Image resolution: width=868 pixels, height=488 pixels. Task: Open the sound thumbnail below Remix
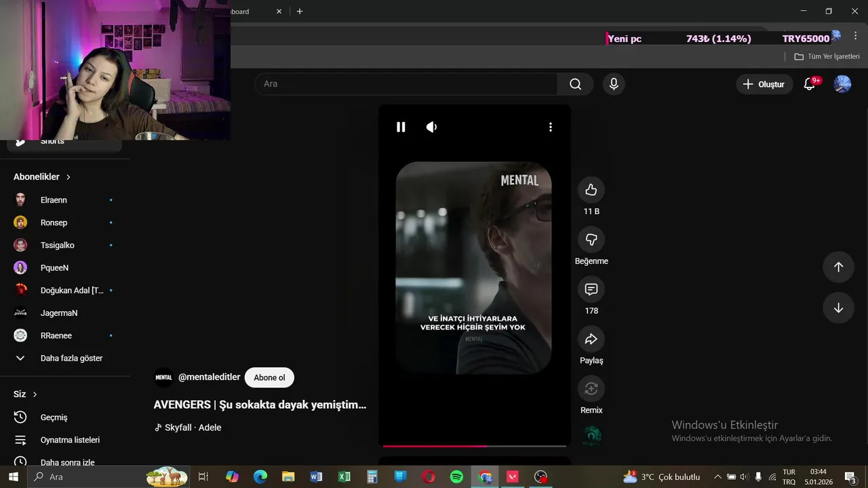pyautogui.click(x=591, y=435)
